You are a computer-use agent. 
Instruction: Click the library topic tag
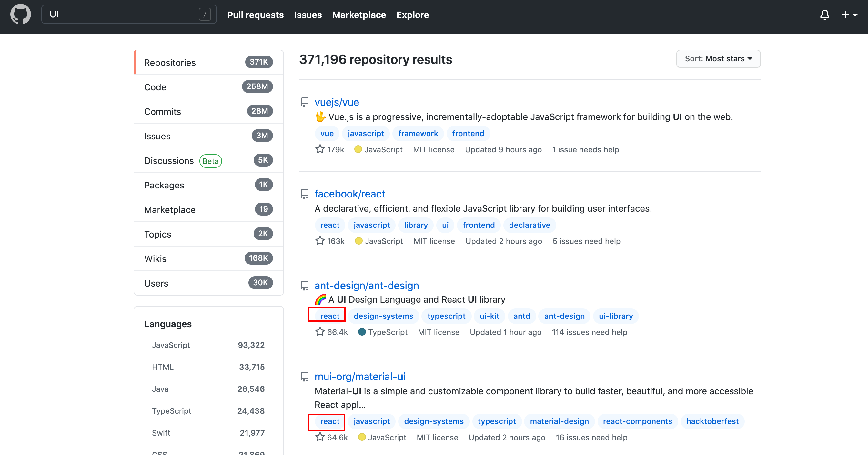click(x=416, y=225)
